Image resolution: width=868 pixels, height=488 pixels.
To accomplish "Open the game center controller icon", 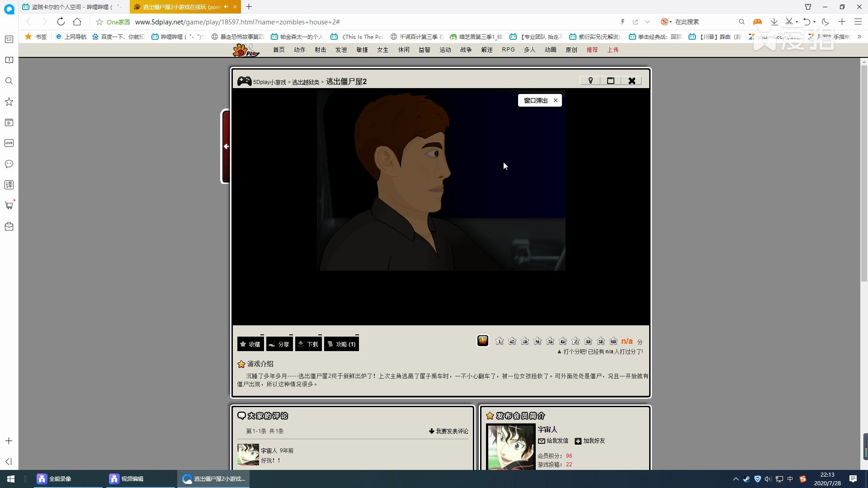I will (757, 22).
